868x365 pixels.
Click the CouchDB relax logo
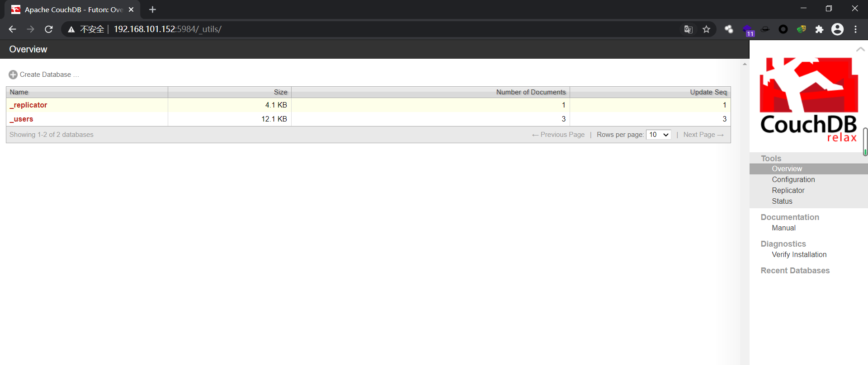[809, 100]
